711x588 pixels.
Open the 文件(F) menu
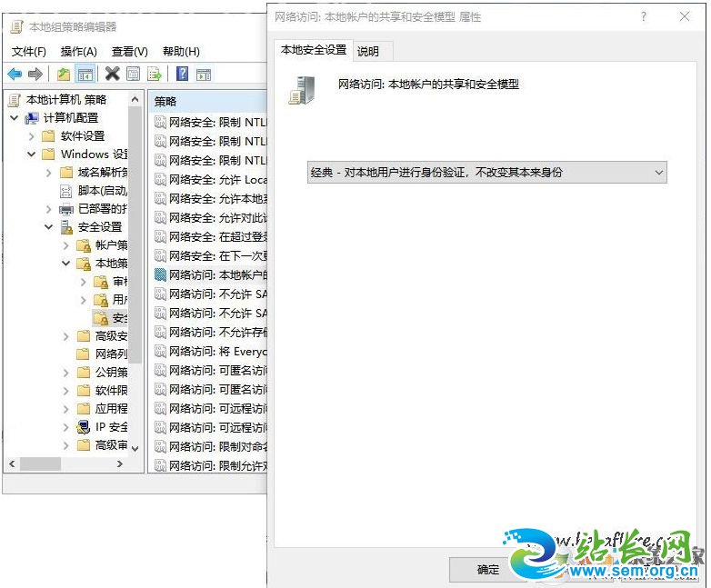click(x=29, y=52)
